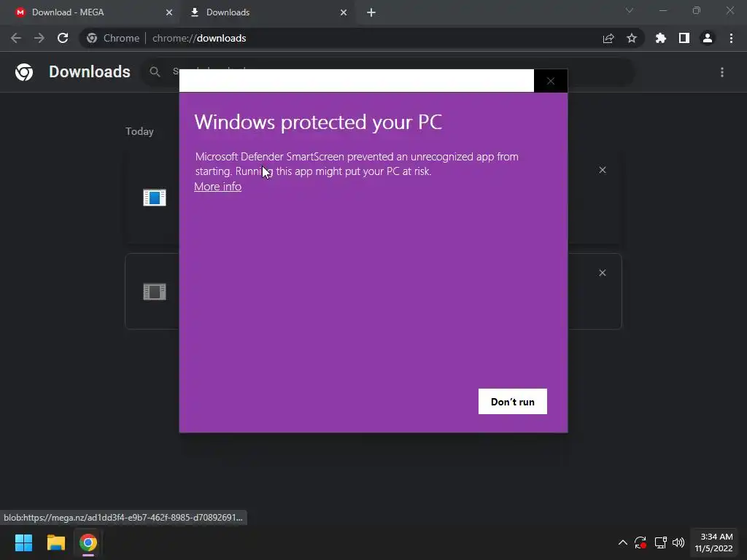Open the Extensions puzzle icon

point(661,38)
